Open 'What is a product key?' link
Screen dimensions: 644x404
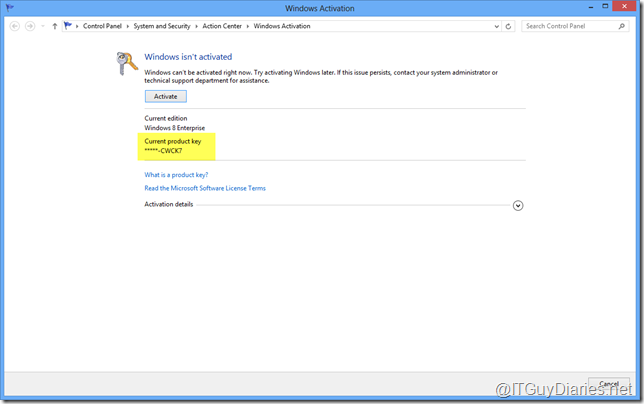176,175
